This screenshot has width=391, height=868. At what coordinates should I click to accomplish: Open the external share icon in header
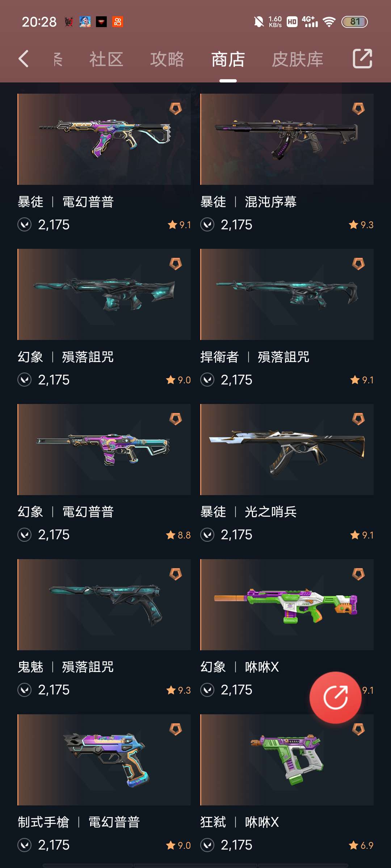pos(362,59)
